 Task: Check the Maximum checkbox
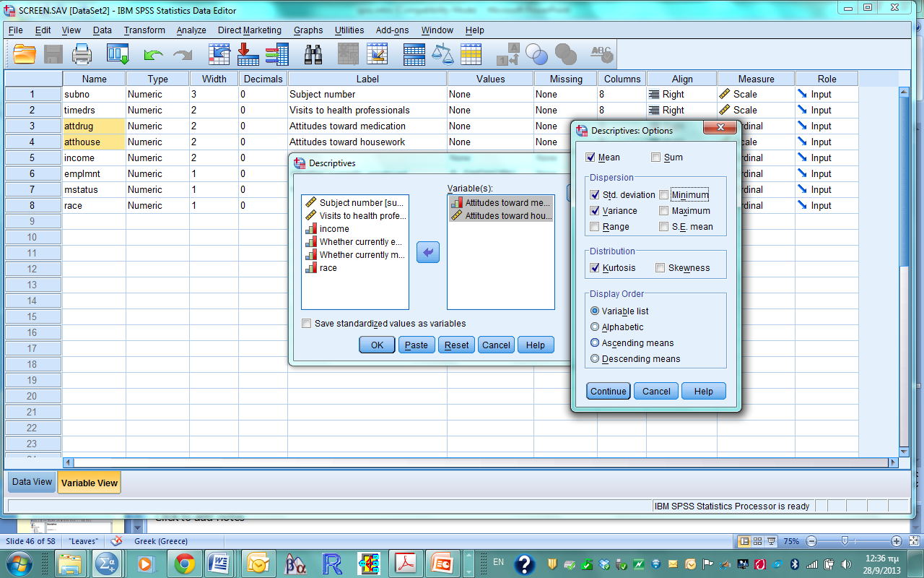[664, 211]
